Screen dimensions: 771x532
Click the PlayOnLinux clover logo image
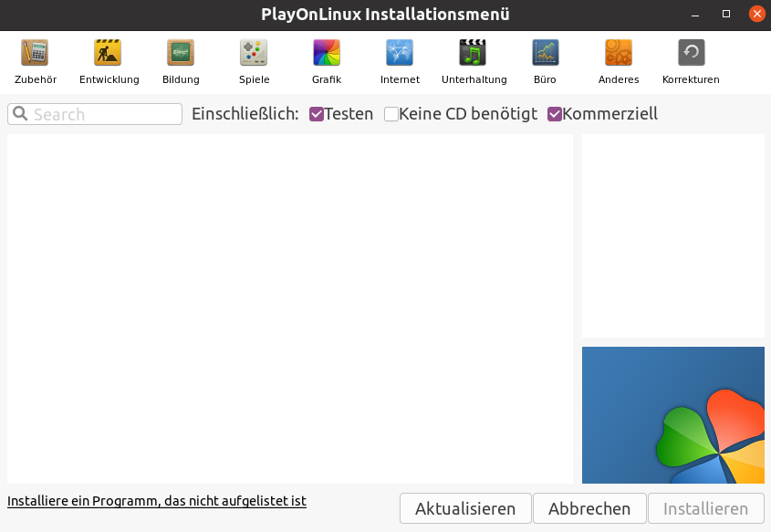pos(673,415)
